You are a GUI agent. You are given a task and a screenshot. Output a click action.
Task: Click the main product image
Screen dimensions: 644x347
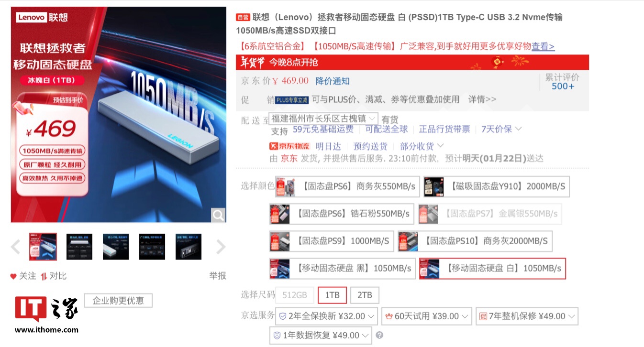[119, 114]
